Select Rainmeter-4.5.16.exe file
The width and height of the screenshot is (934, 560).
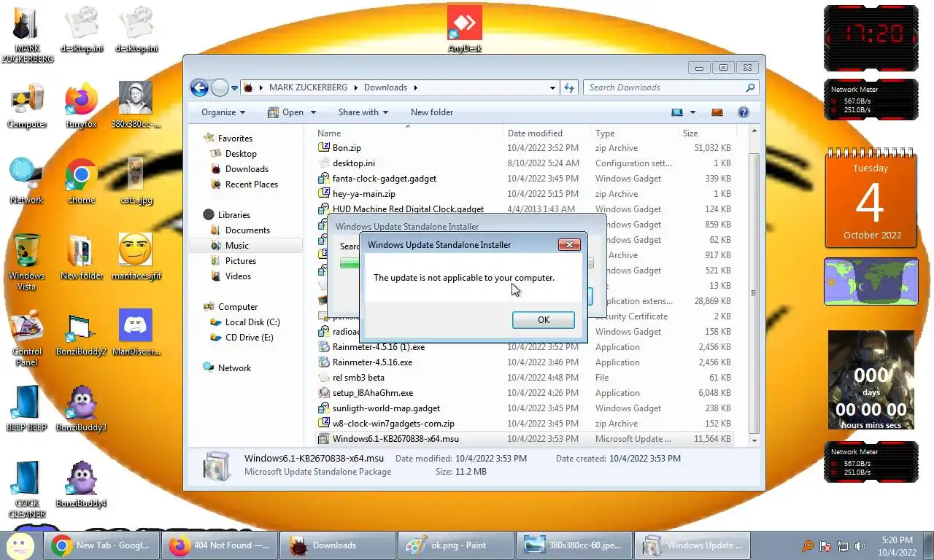524,362
